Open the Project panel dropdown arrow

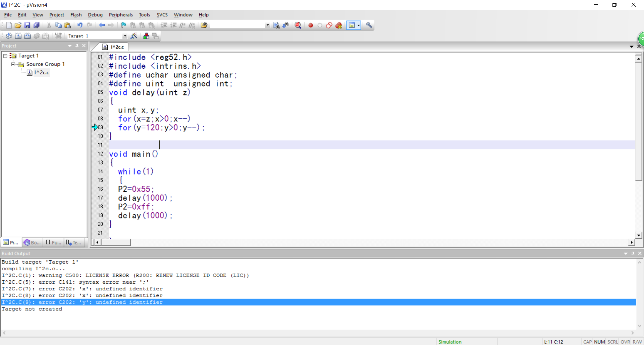(x=70, y=46)
